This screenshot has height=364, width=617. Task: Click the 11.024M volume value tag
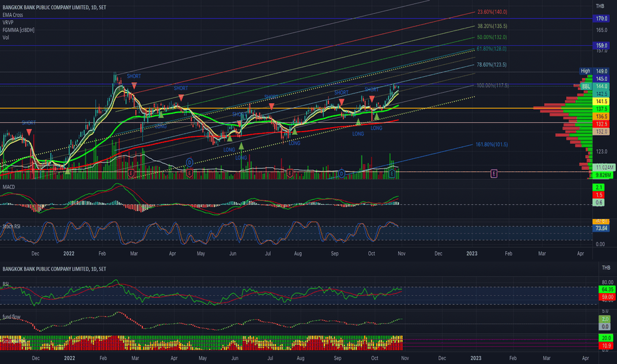point(604,167)
